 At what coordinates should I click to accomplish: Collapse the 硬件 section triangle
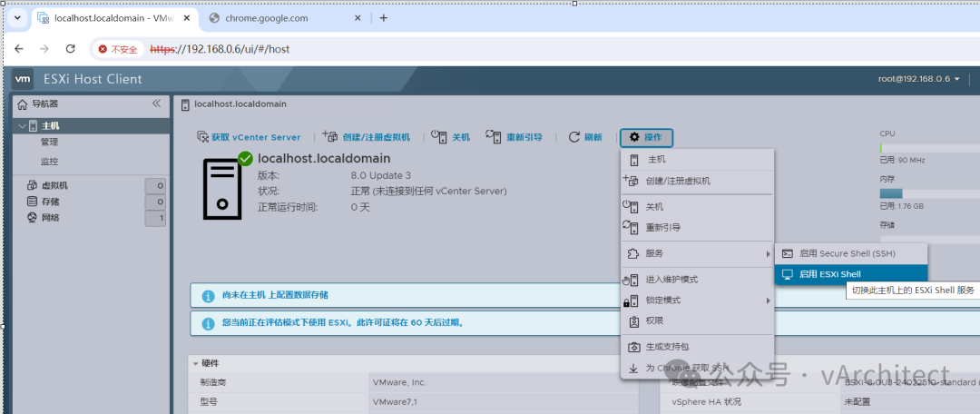pos(196,363)
